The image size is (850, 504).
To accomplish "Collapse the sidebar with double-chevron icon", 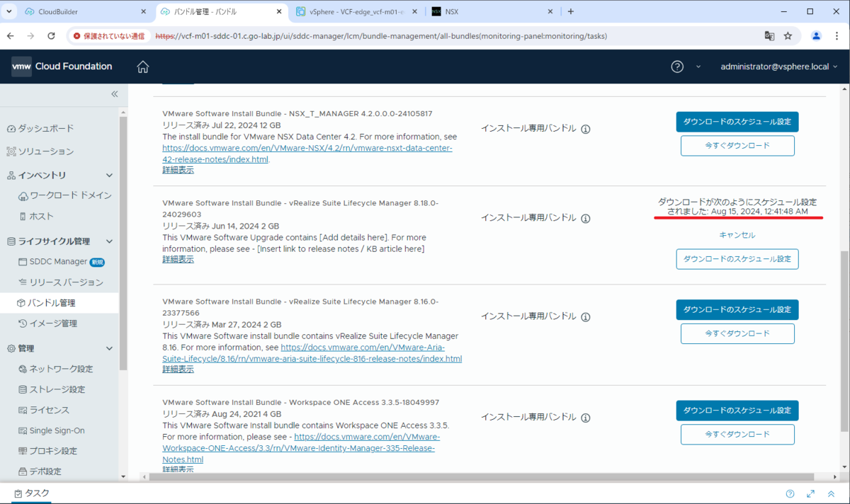I will pyautogui.click(x=114, y=94).
